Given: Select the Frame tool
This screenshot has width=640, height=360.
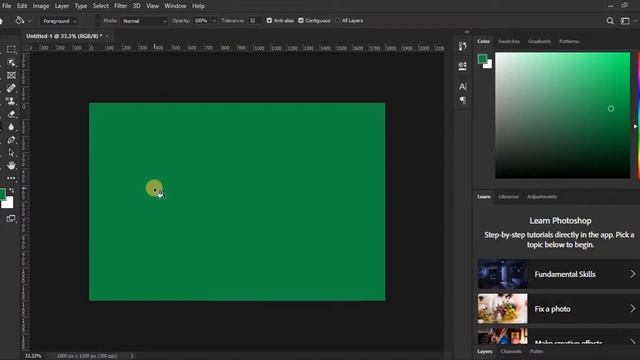Looking at the screenshot, I should click(x=11, y=76).
